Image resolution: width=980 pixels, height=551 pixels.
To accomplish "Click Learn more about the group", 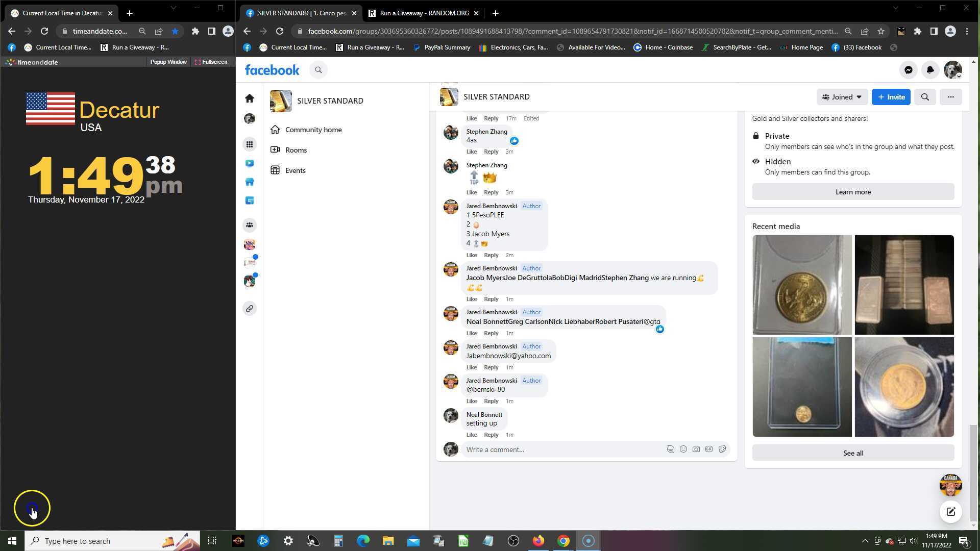I will (853, 192).
